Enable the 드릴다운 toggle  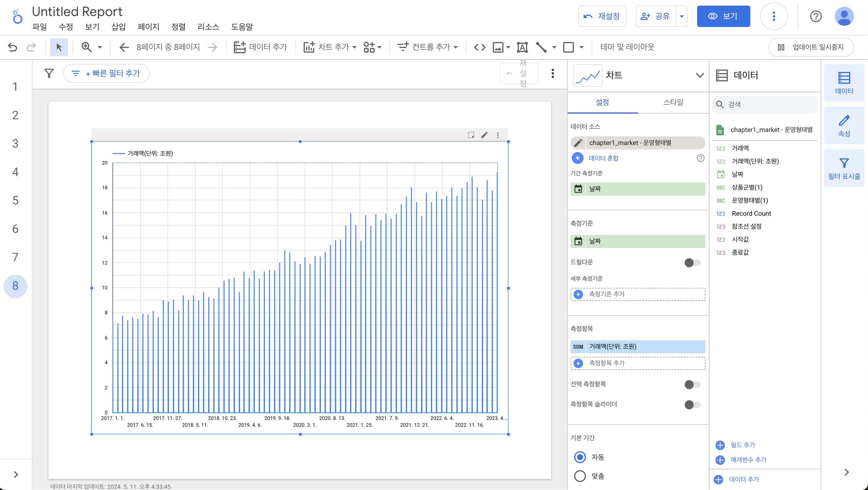pyautogui.click(x=692, y=262)
